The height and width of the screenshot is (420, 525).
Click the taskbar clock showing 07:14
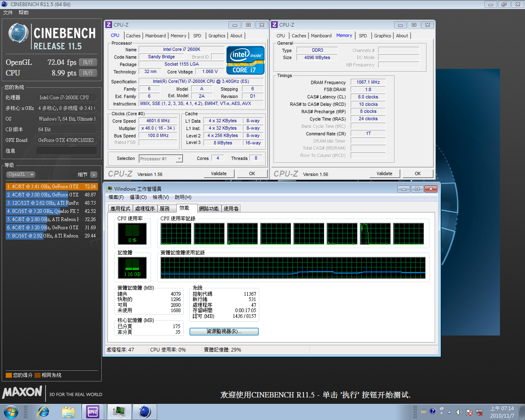point(502,412)
